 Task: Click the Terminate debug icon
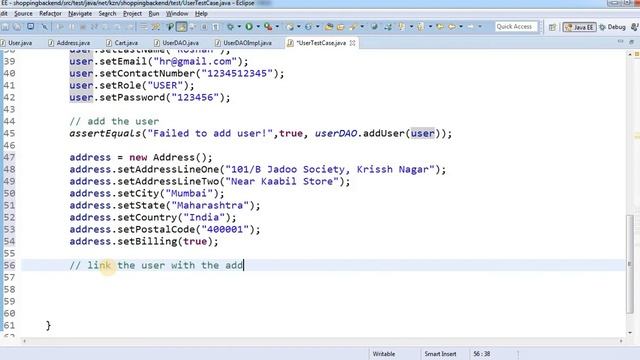(83, 27)
